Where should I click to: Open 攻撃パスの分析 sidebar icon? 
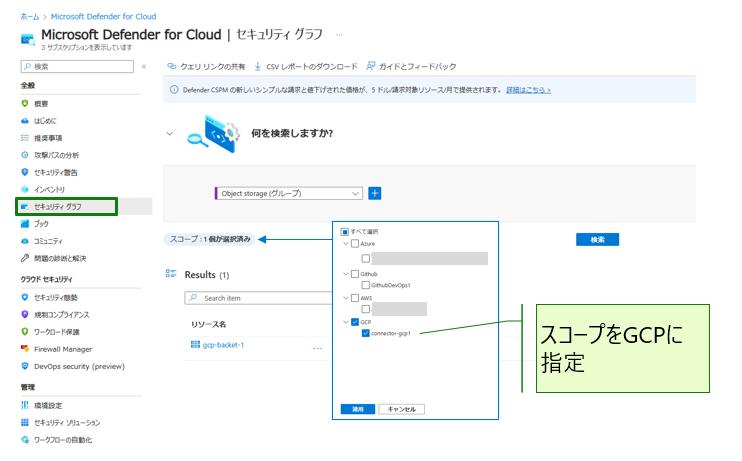[25, 155]
